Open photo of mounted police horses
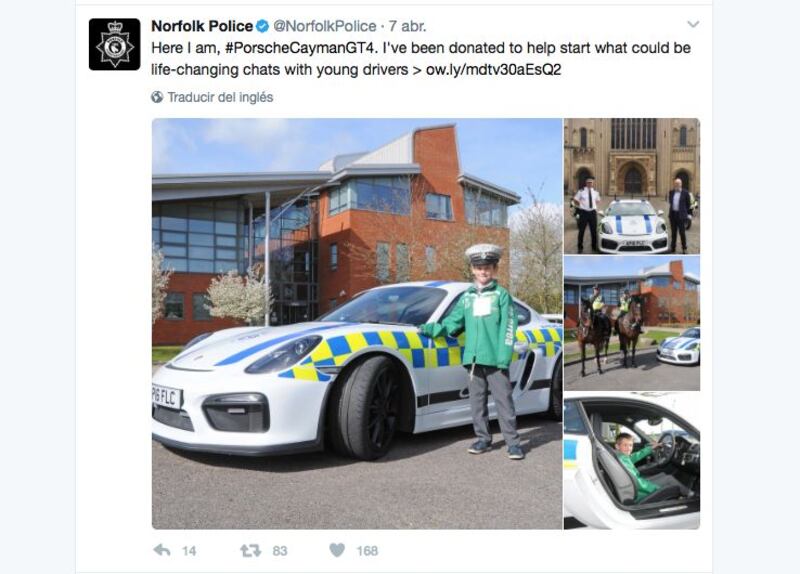 [632, 323]
